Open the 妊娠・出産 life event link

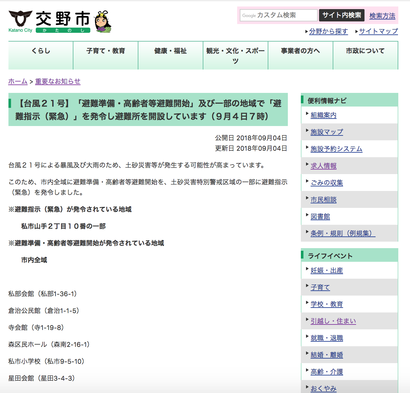tap(327, 271)
